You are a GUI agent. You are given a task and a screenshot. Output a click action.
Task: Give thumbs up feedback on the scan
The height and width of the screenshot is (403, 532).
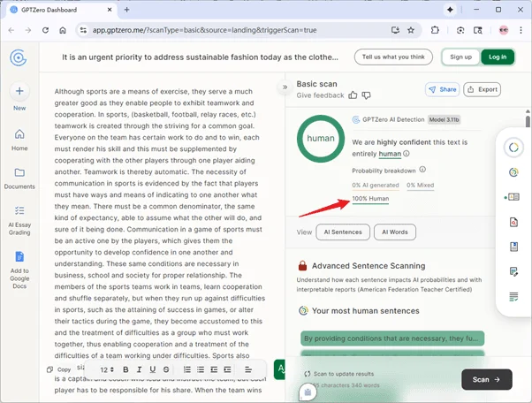pyautogui.click(x=353, y=95)
